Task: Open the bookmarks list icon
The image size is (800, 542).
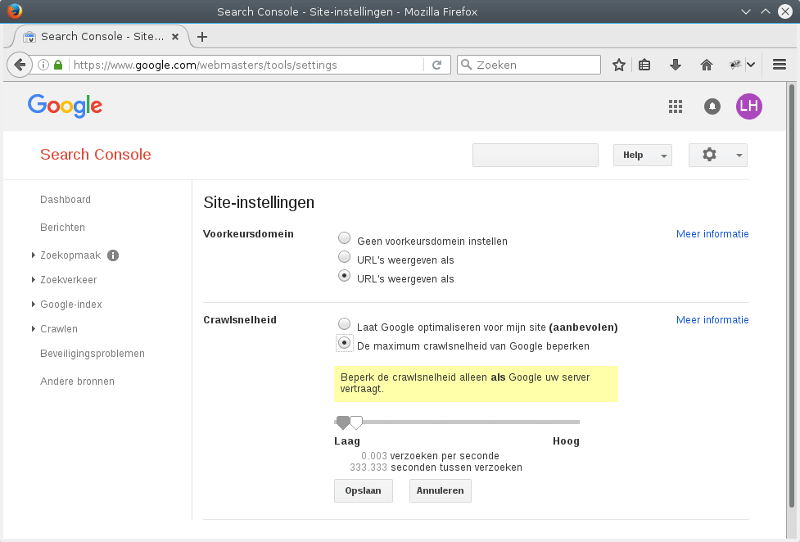Action: pos(645,65)
